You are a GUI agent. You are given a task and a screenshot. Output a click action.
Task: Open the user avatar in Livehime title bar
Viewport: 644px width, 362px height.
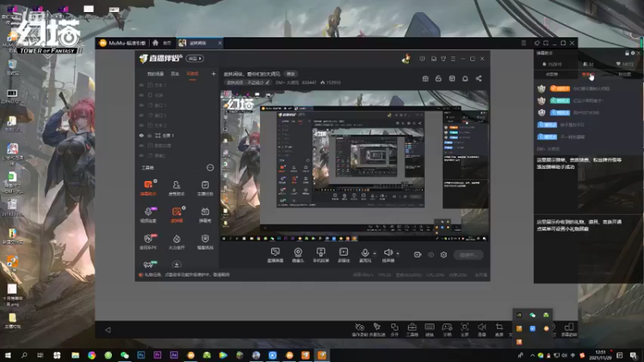pos(407,59)
